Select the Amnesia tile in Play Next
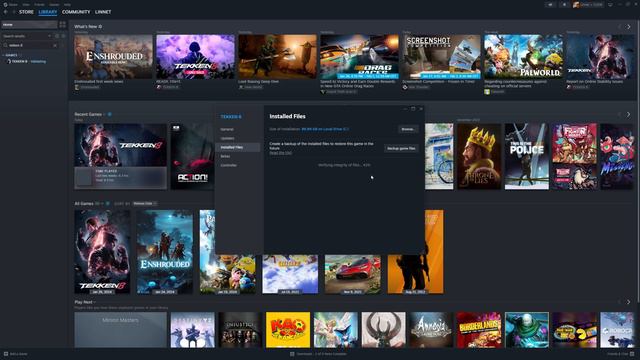This screenshot has height=360, width=640. [x=431, y=330]
